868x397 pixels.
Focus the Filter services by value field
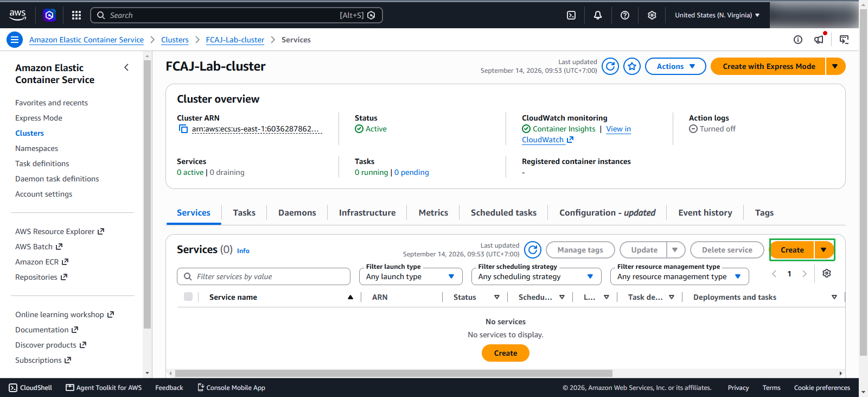tap(264, 276)
